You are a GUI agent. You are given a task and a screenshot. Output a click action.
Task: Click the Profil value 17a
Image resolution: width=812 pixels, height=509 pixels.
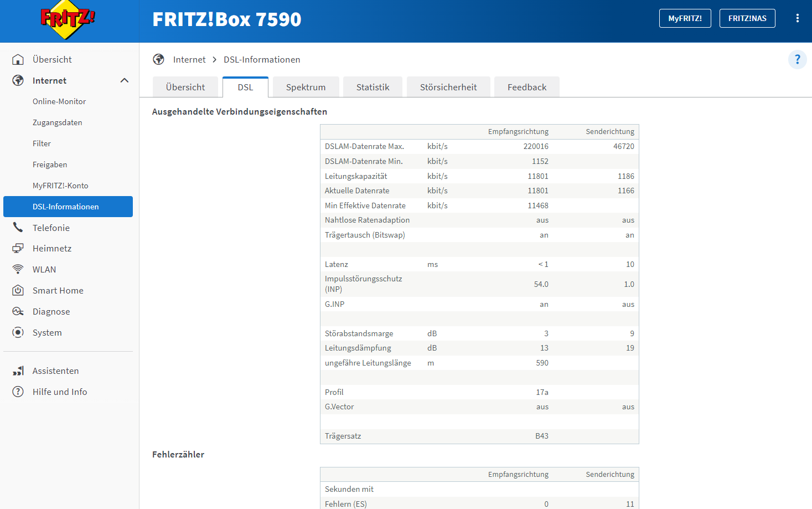[542, 392]
